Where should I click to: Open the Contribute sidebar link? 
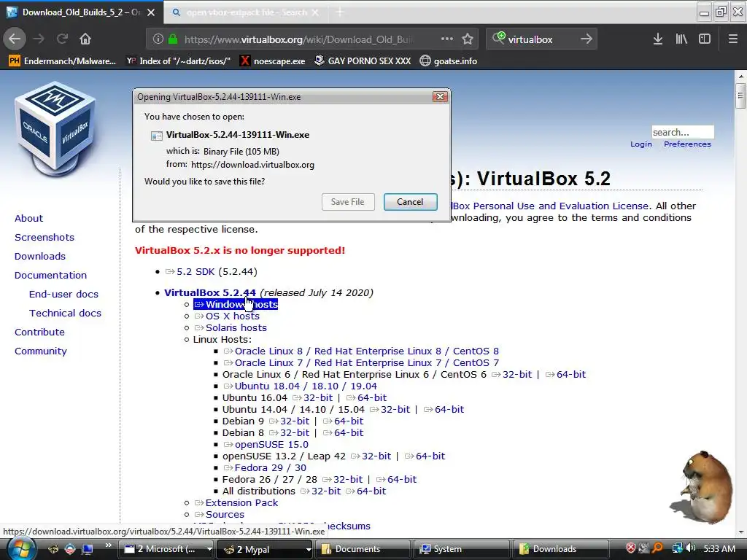pos(39,332)
